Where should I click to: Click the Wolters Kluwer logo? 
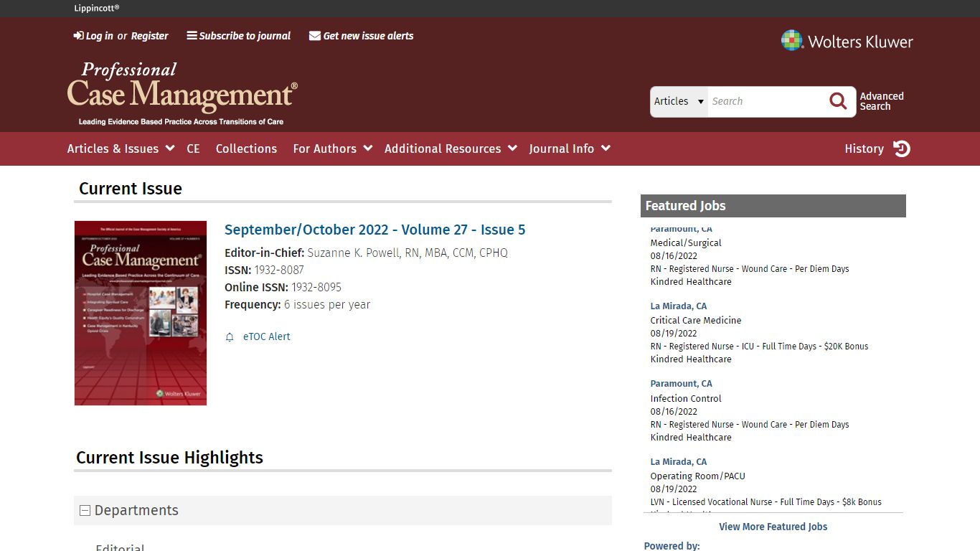[x=847, y=41]
